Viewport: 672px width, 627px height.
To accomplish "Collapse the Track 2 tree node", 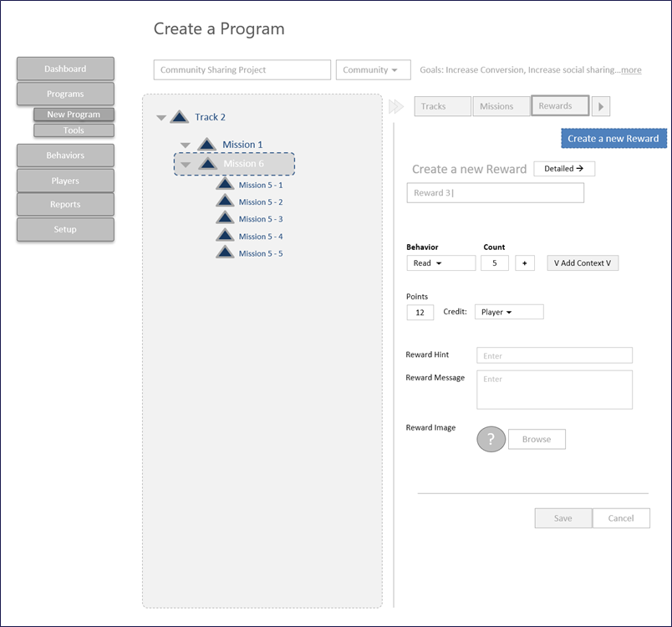I will [161, 118].
